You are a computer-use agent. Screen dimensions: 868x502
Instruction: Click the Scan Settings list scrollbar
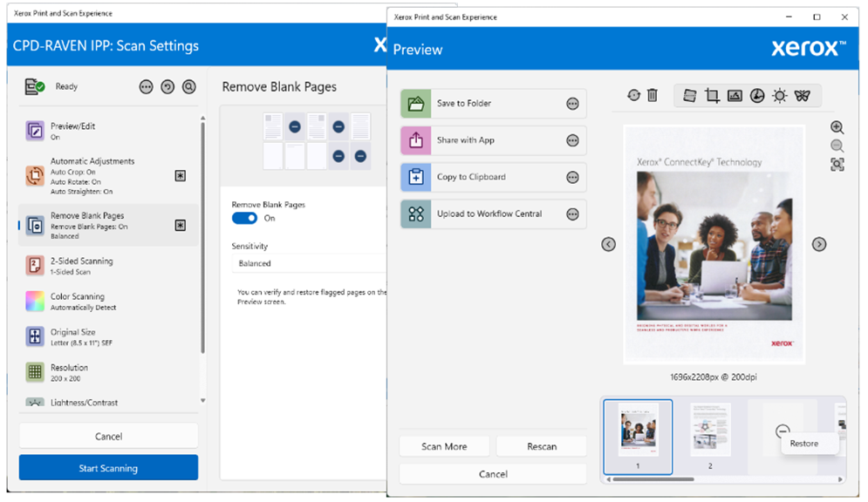pyautogui.click(x=202, y=238)
